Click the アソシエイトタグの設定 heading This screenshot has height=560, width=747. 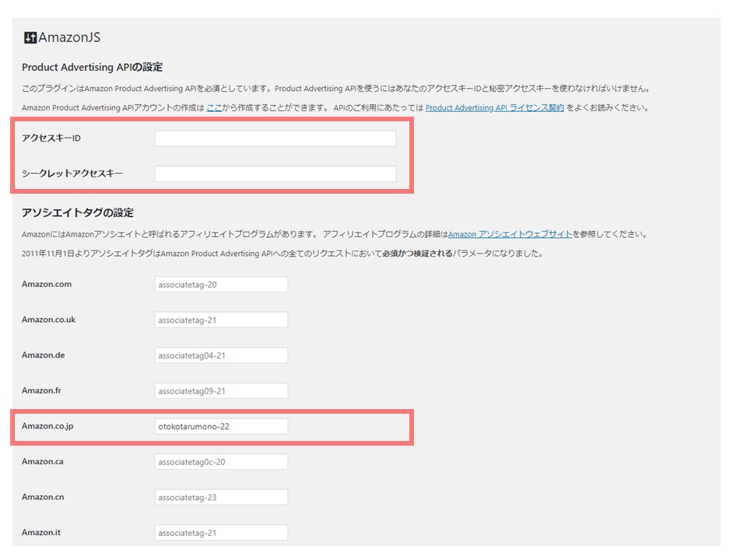click(x=78, y=212)
